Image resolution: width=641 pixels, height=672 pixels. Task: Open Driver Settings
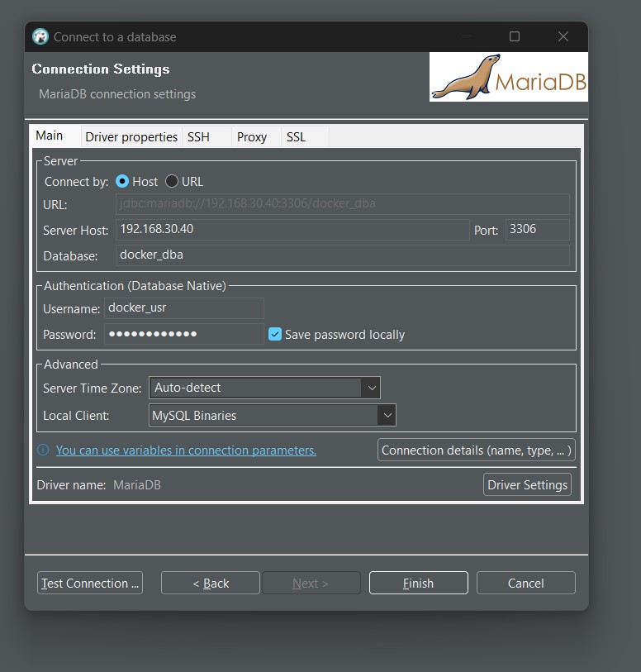[x=527, y=485]
